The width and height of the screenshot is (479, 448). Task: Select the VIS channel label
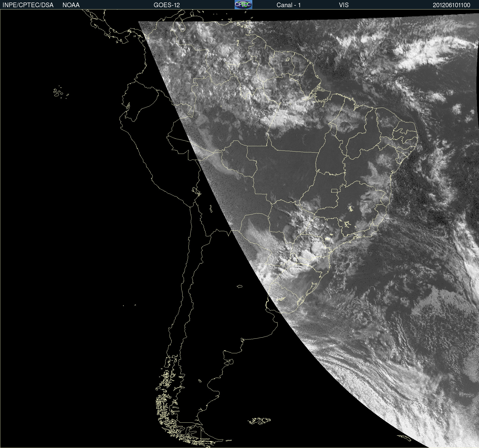pos(344,5)
